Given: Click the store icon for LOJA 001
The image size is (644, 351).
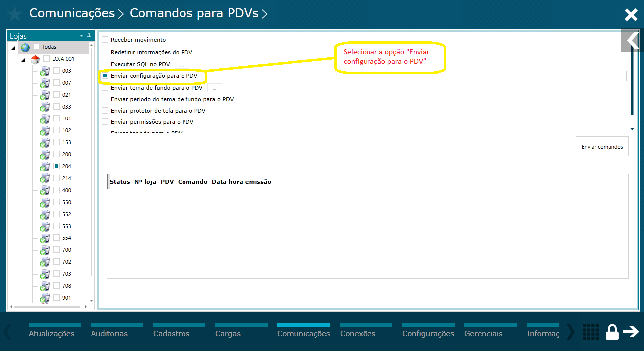Looking at the screenshot, I should (35, 59).
